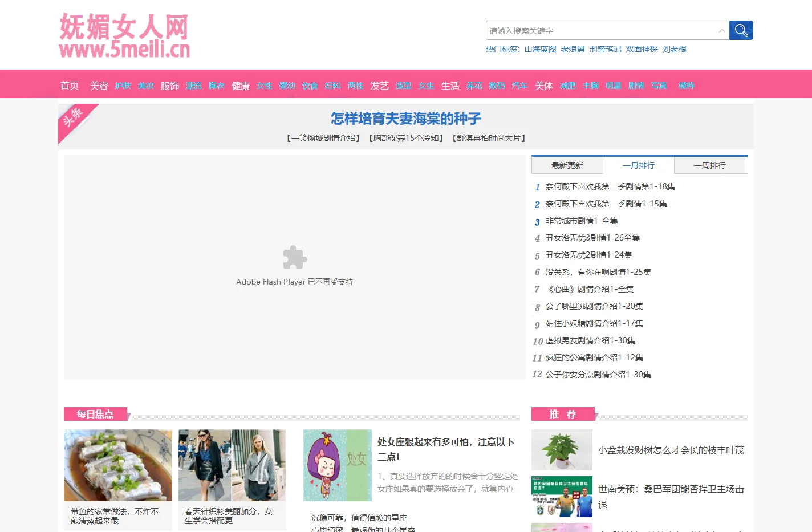Image resolution: width=812 pixels, height=532 pixels.
Task: Open ranked item 奈何殿下喜欢我第一季剧情1-15集
Action: coord(606,204)
